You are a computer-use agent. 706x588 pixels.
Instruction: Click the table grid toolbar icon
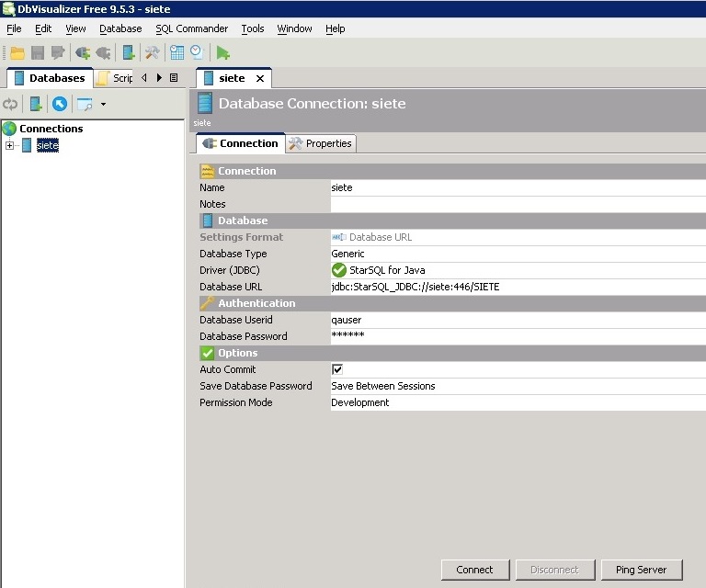[177, 53]
